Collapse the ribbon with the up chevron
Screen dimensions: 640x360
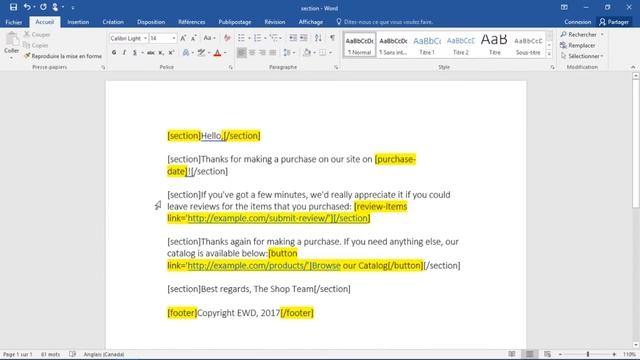click(633, 67)
